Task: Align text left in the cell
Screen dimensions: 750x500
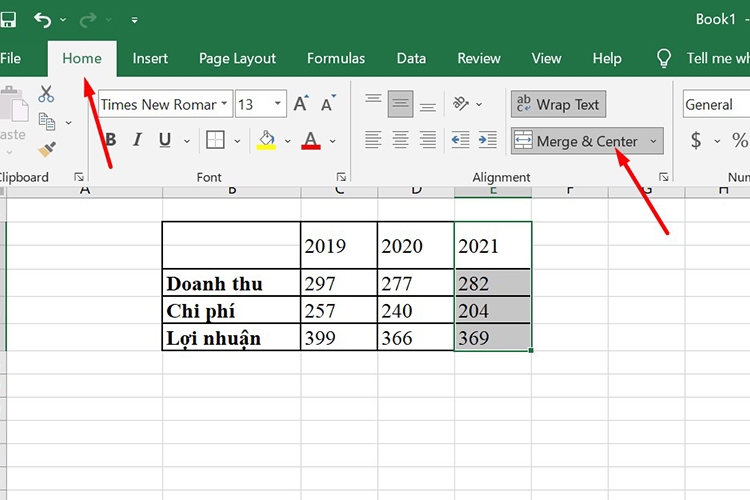Action: pos(373,140)
